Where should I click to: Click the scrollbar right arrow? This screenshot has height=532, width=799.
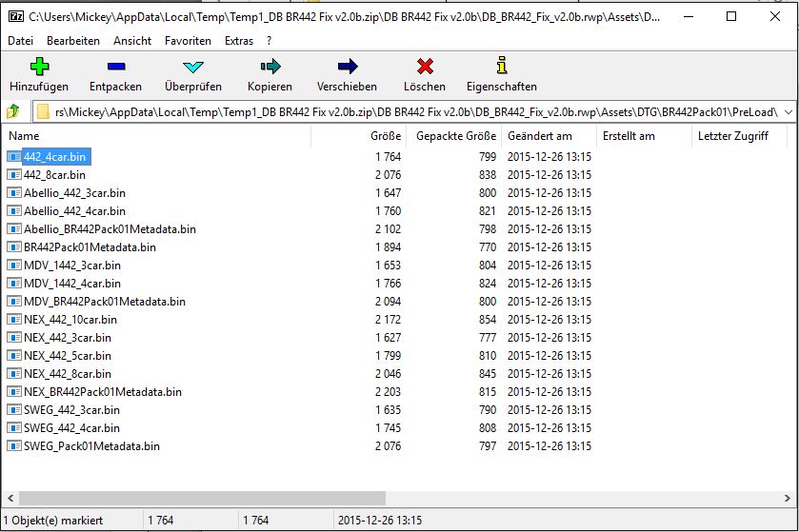click(x=788, y=498)
